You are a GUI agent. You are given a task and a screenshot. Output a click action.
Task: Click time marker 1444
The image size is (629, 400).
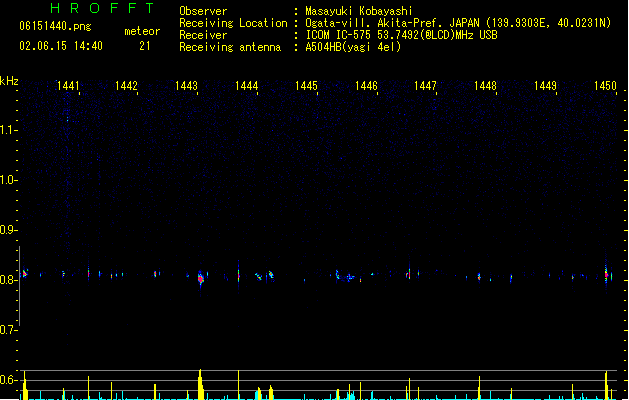[x=246, y=86]
